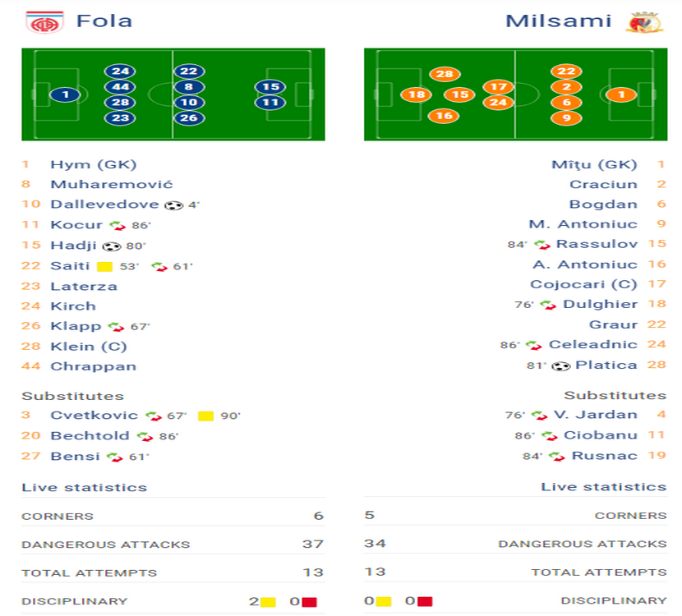Select Fola goalkeeper number 1 on pitch
The width and height of the screenshot is (682, 616).
tap(65, 94)
